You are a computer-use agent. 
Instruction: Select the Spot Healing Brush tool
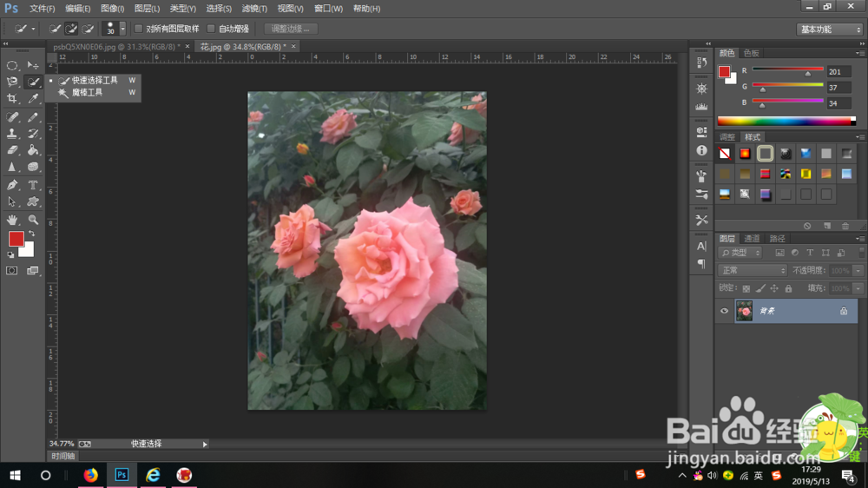click(x=11, y=117)
